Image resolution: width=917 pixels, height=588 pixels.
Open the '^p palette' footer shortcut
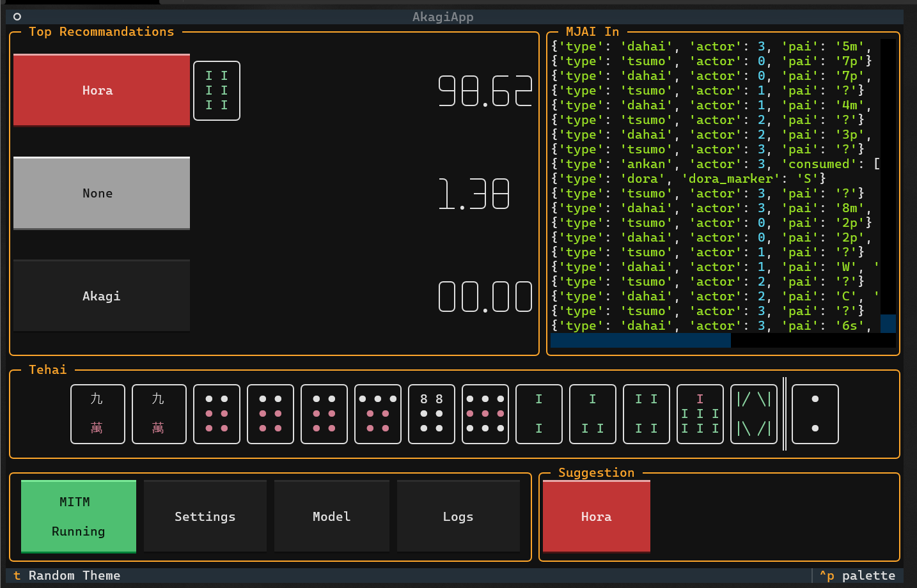[x=858, y=575]
